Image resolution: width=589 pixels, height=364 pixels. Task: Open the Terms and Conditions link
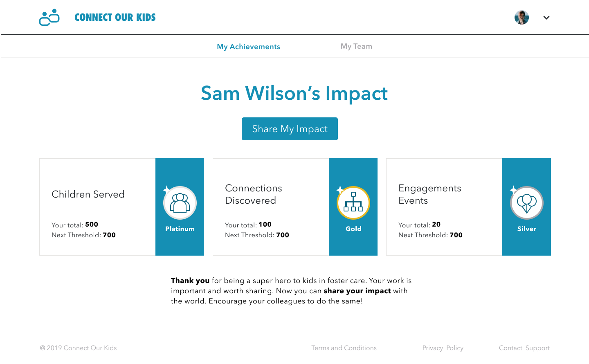tap(344, 348)
